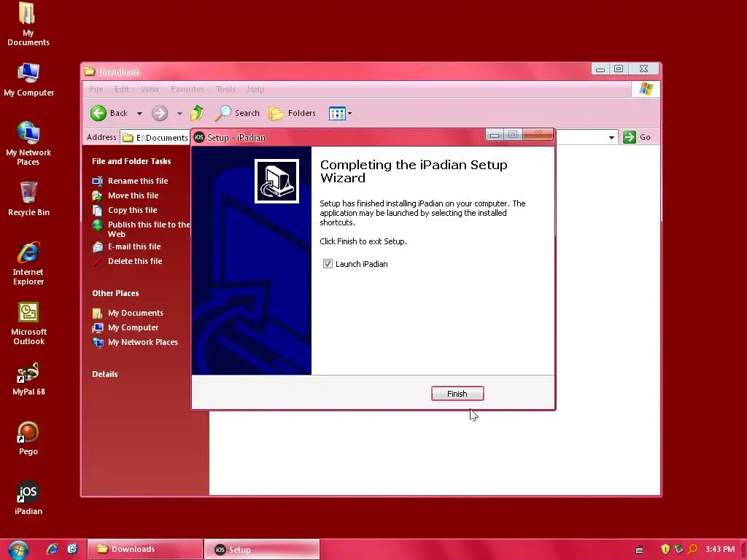Image resolution: width=747 pixels, height=560 pixels.
Task: Click the green Back arrow in Downloads window
Action: [x=98, y=113]
